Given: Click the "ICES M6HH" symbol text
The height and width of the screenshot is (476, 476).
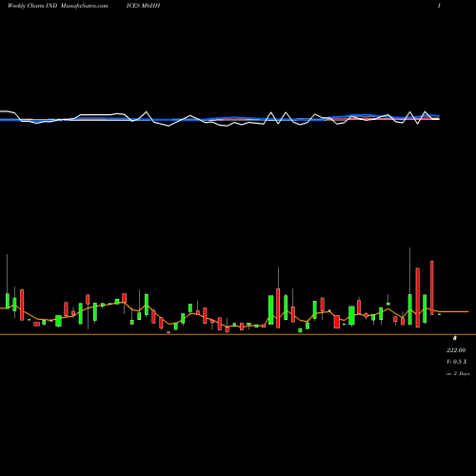Looking at the screenshot, I should pyautogui.click(x=143, y=6).
